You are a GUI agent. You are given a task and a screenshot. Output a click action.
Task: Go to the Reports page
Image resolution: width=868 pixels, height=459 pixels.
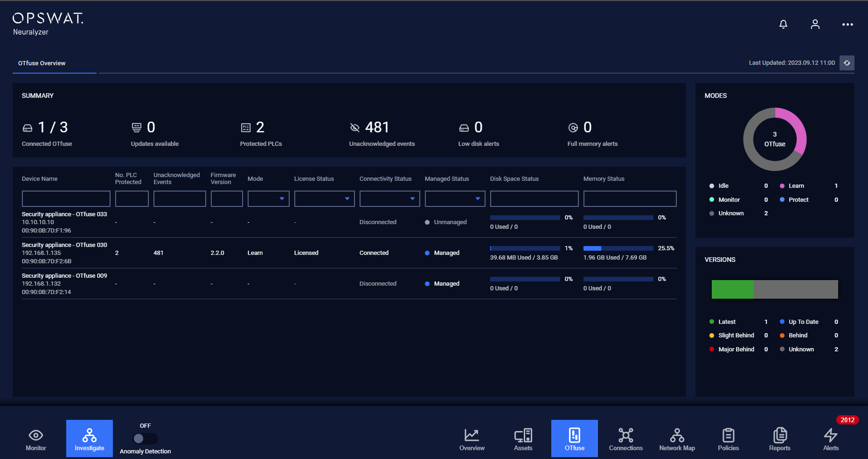[x=780, y=438]
